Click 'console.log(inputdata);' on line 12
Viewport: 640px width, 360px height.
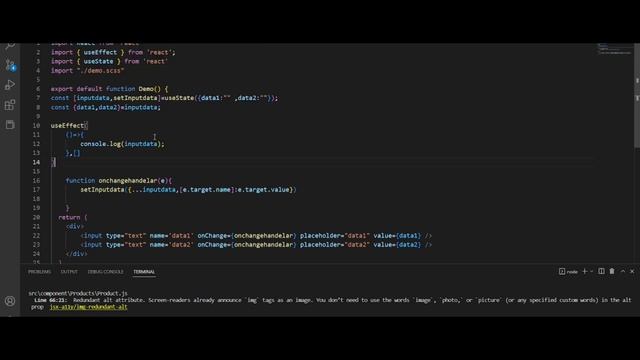122,144
